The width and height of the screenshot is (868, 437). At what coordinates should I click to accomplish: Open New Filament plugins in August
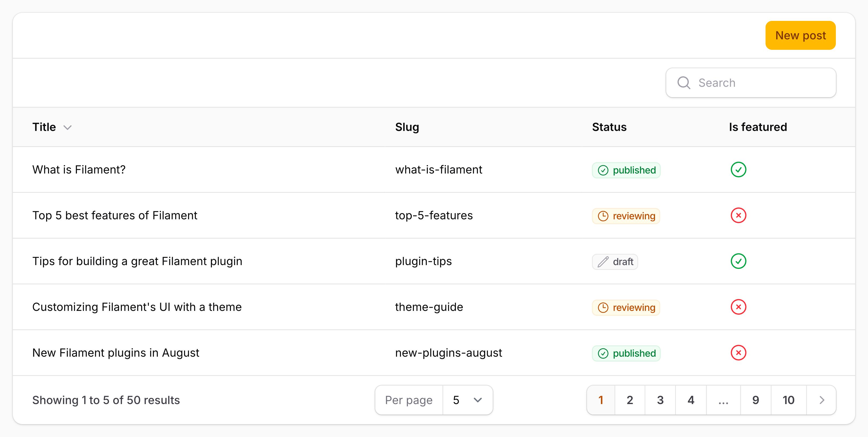pos(115,353)
